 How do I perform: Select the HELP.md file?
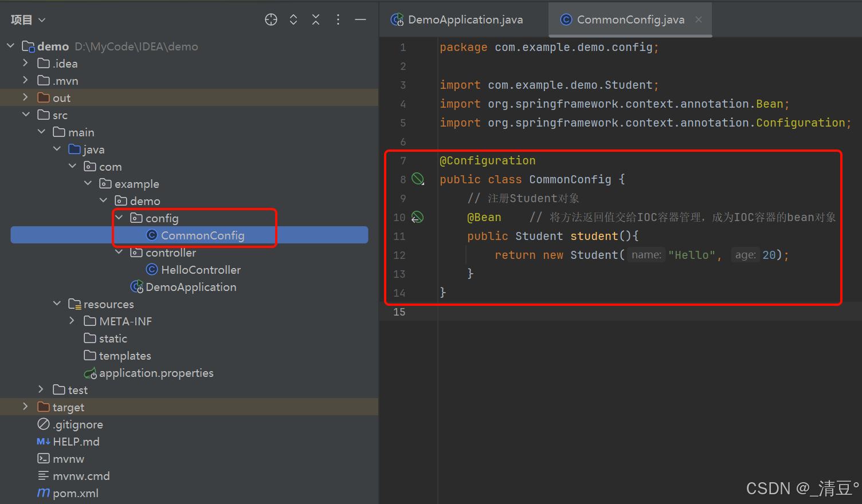(76, 442)
